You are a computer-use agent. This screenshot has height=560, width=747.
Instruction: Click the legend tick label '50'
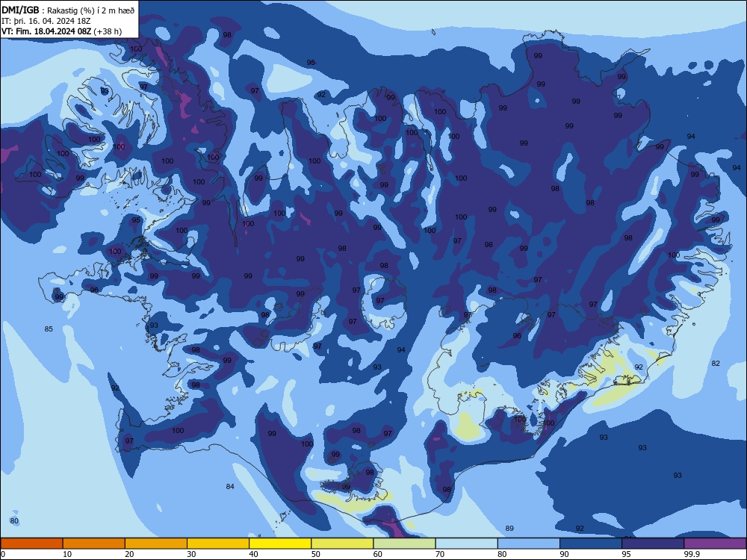[x=316, y=554]
